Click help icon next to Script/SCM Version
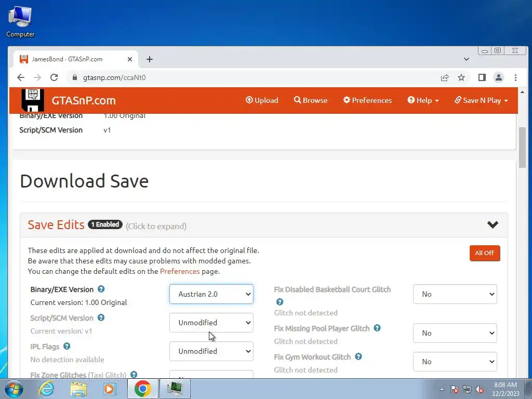532x399 pixels. coord(101,317)
